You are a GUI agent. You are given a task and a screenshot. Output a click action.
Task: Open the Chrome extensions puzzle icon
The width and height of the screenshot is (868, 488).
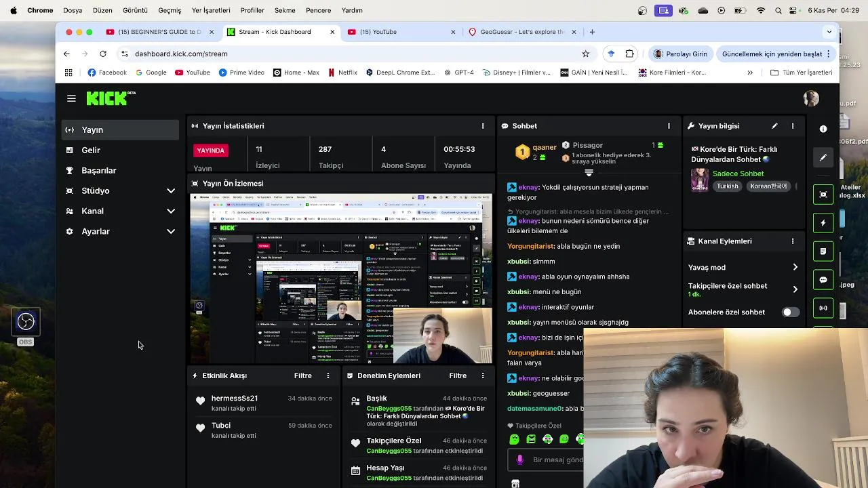[x=630, y=54]
